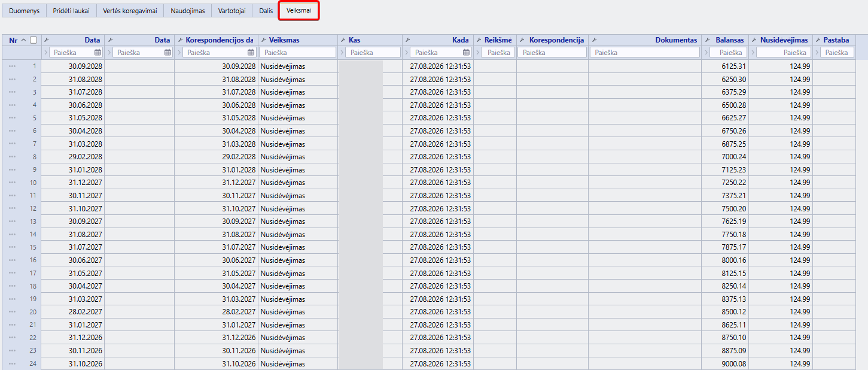This screenshot has width=868, height=370.
Task: Expand filter operator chevron for Kas search
Action: click(x=341, y=53)
